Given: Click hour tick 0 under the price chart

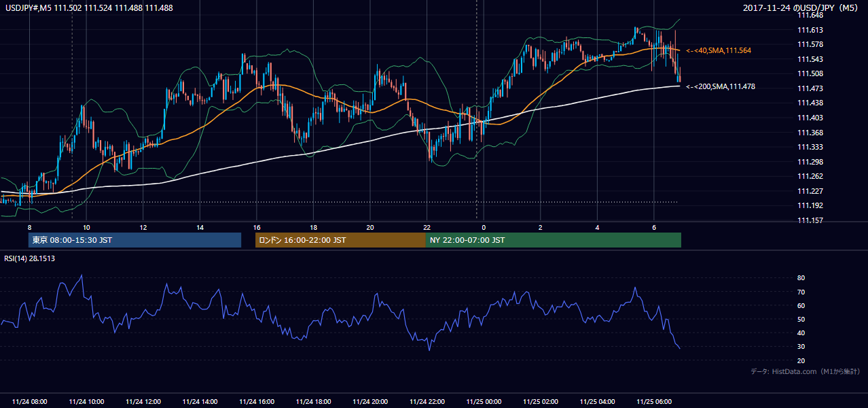Looking at the screenshot, I should [484, 227].
